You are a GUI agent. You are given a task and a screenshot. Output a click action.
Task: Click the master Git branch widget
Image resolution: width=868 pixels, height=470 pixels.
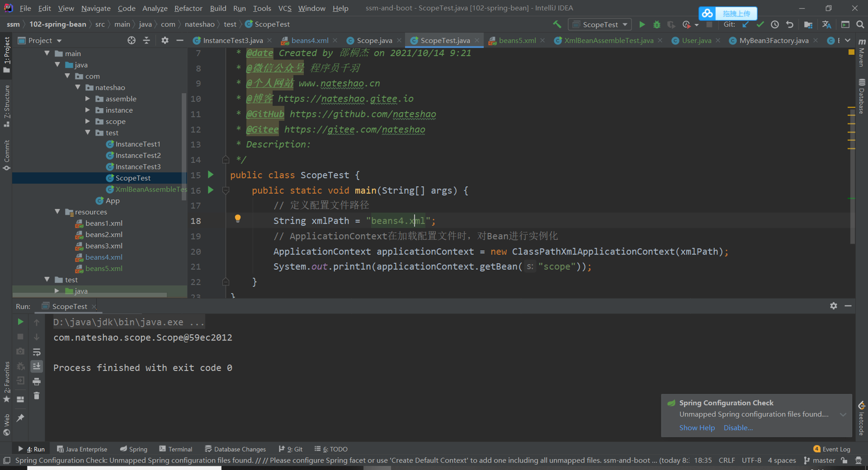coord(819,460)
